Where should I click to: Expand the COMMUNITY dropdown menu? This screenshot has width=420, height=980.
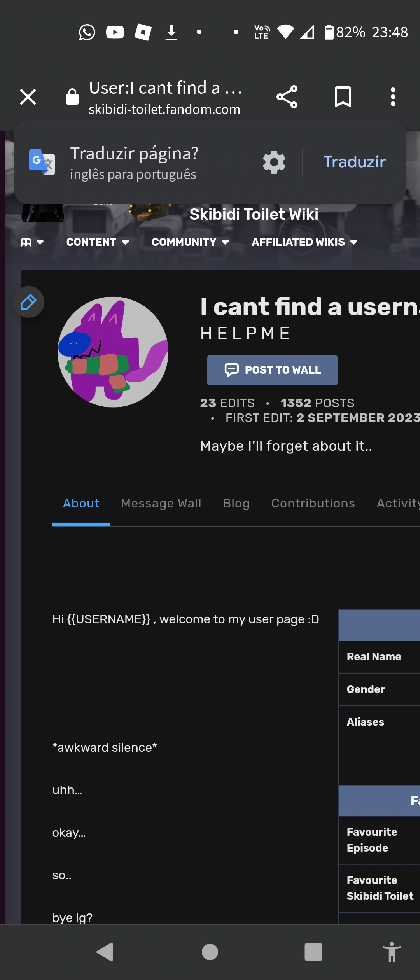point(190,242)
